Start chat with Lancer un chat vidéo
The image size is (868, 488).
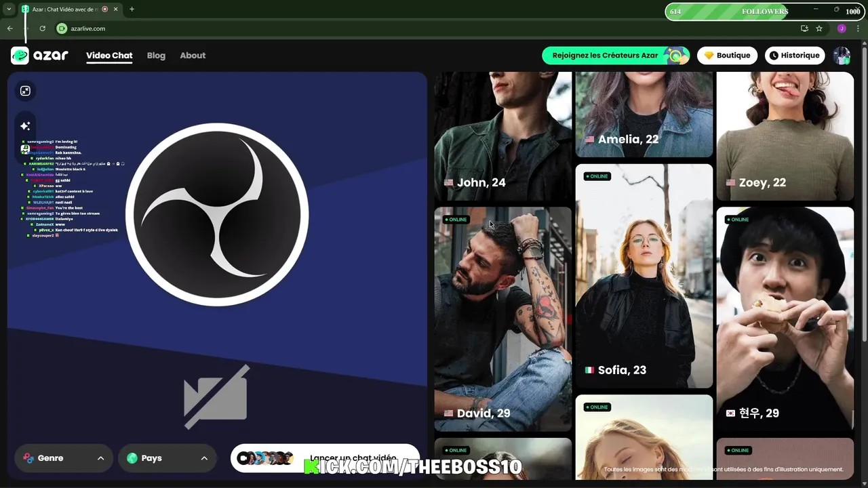point(325,458)
